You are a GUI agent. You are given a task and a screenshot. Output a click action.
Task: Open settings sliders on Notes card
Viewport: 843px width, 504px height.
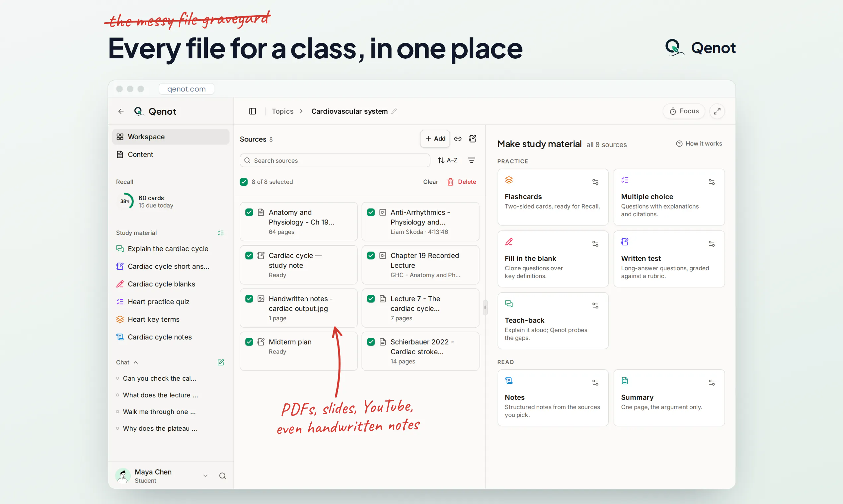(x=595, y=383)
